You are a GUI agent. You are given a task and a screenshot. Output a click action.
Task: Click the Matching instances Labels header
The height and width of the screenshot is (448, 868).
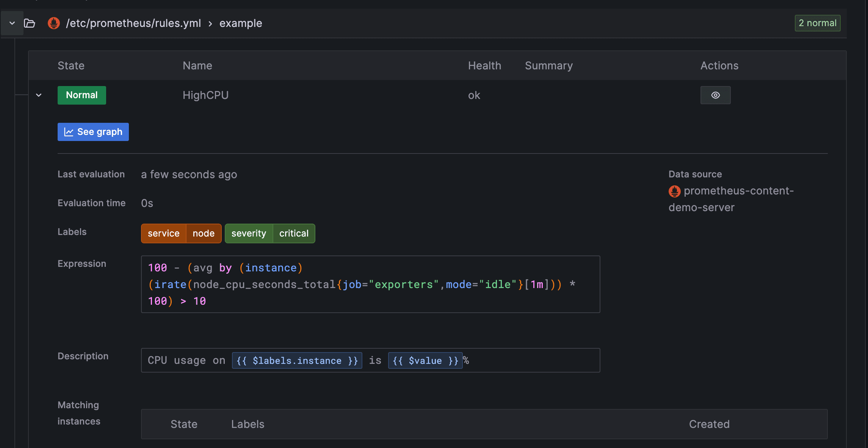pos(248,424)
